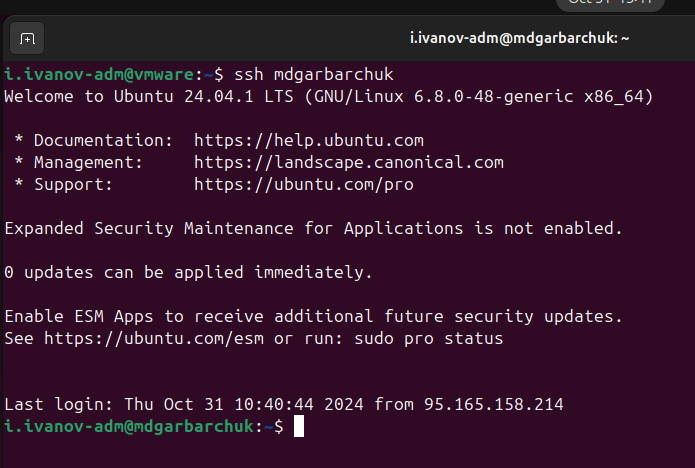Click the 'Enable ESM Apps' message line

pos(313,316)
